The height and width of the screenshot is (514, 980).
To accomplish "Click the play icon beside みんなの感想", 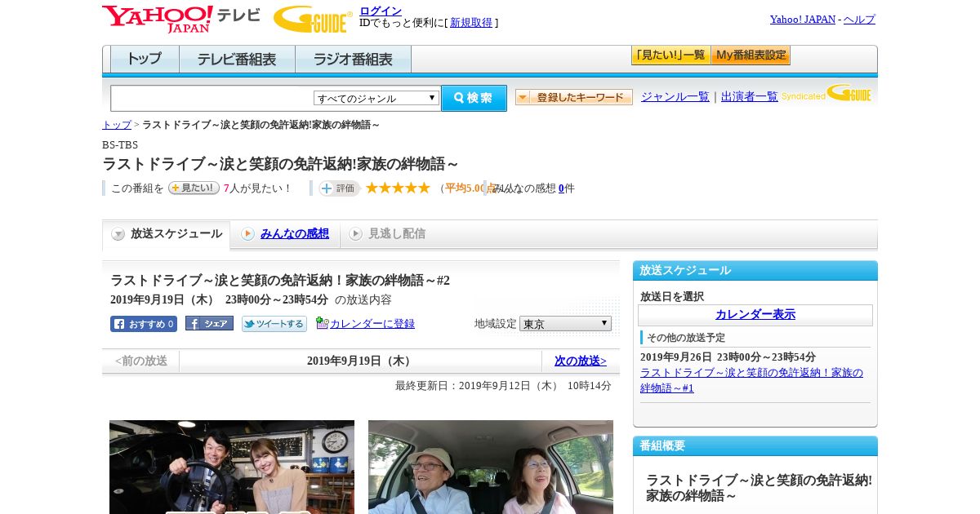I will (x=247, y=234).
